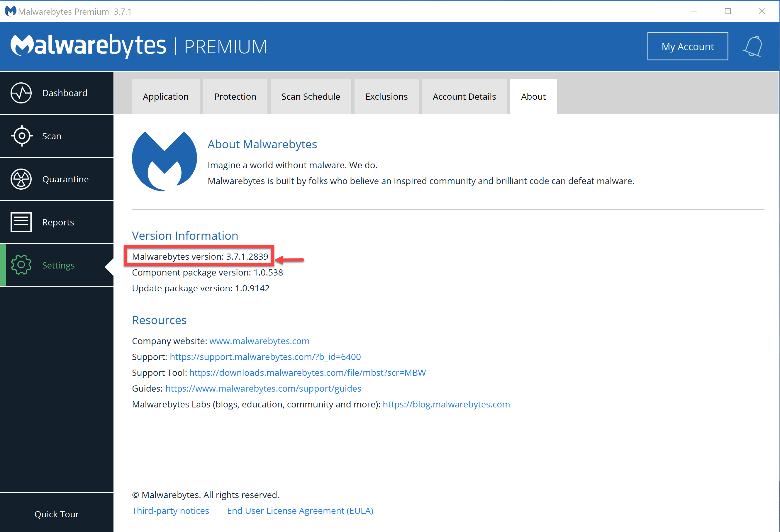Screen dimensions: 780x532
Task: Close the Malwarebytes window
Action: pos(762,11)
